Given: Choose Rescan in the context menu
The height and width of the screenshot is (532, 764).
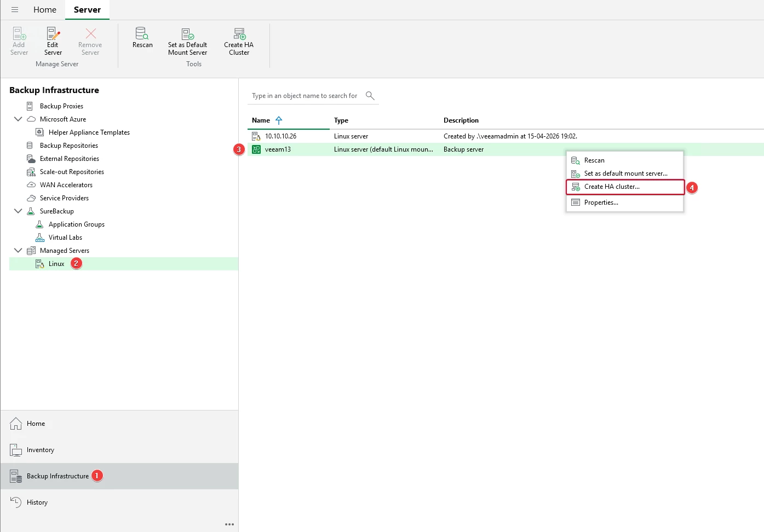Looking at the screenshot, I should point(625,160).
